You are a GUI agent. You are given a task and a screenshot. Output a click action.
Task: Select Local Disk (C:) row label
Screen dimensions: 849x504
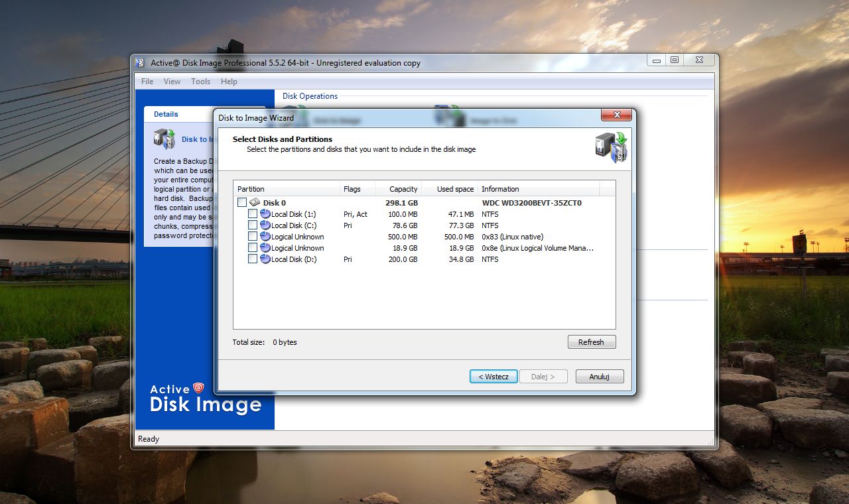click(294, 225)
